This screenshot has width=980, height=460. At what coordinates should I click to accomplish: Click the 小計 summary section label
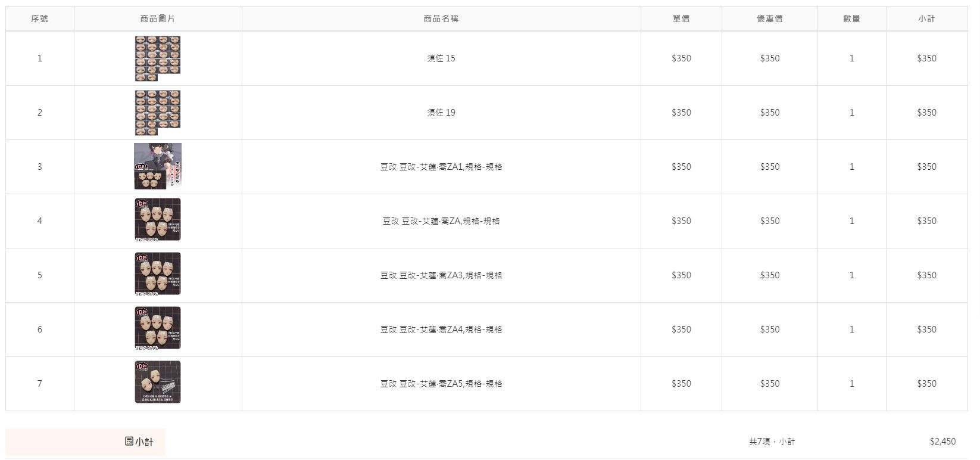[x=144, y=442]
